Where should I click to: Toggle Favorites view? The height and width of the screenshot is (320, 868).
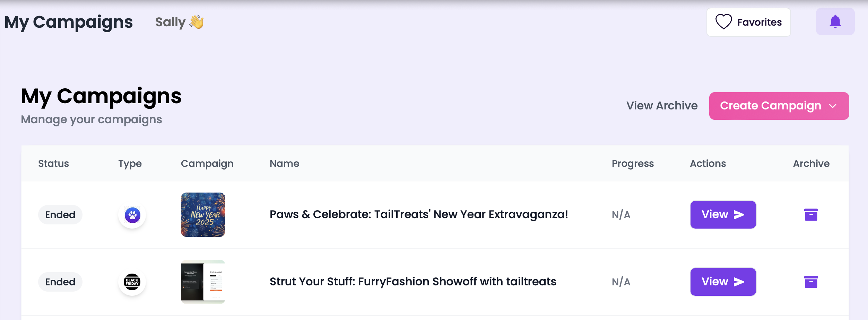tap(748, 22)
